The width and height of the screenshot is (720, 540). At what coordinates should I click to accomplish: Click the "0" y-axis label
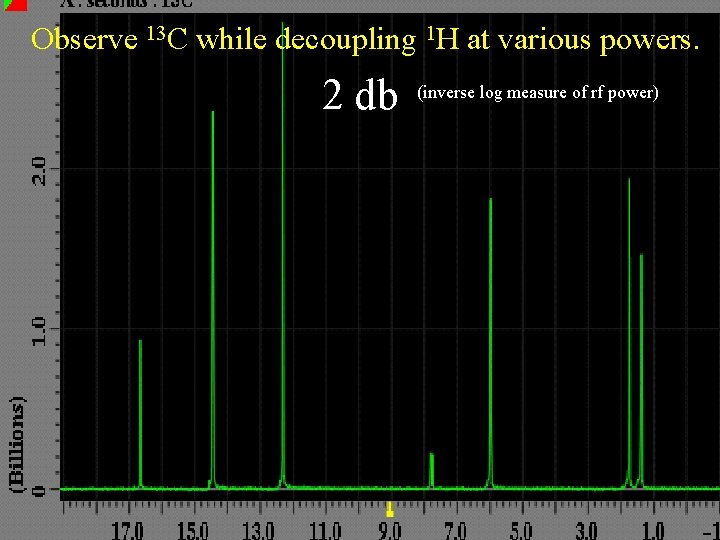pyautogui.click(x=39, y=491)
